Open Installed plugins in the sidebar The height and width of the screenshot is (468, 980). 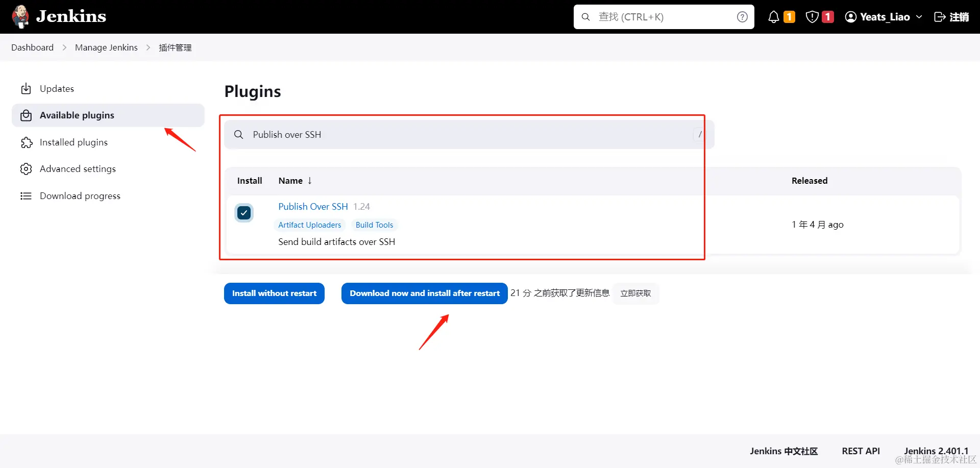[x=108, y=142]
